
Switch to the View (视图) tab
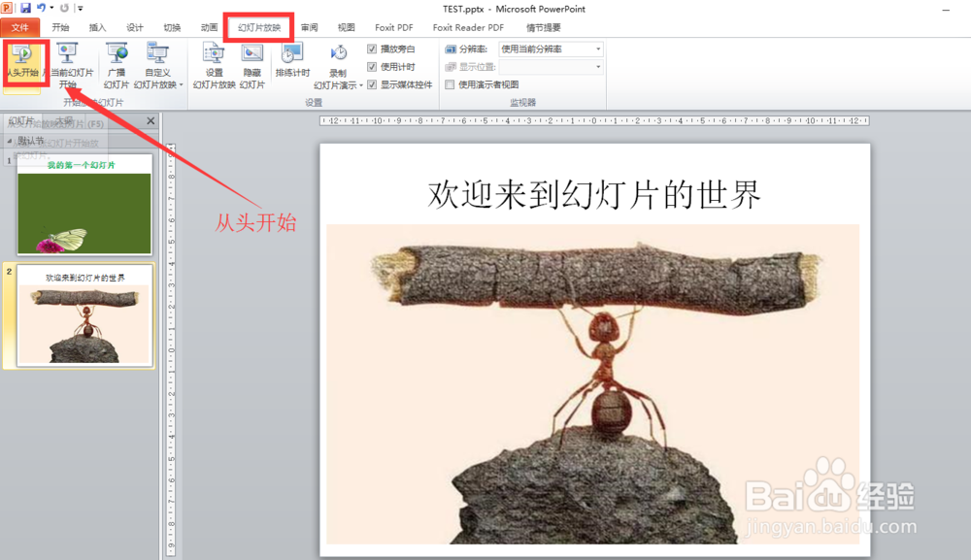pos(347,27)
